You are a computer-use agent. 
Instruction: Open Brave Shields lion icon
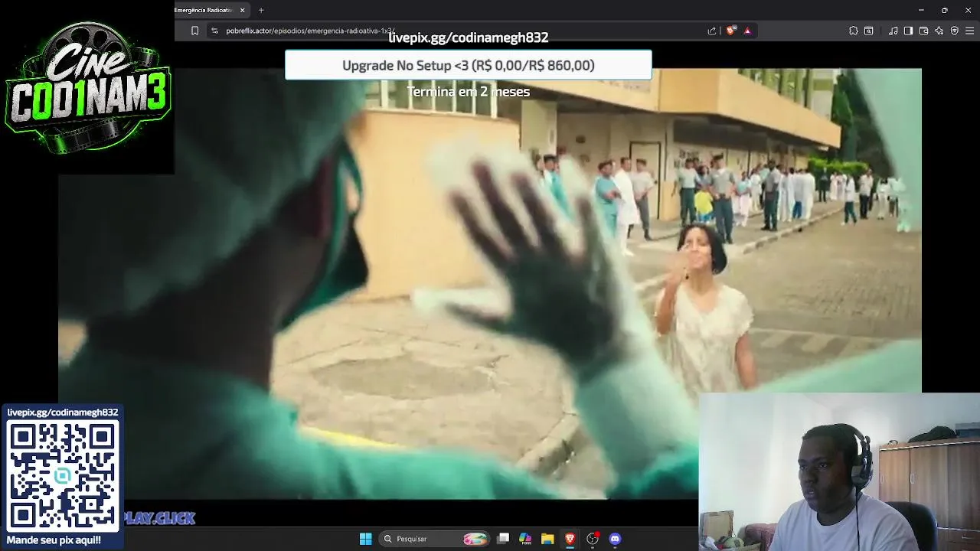point(730,31)
